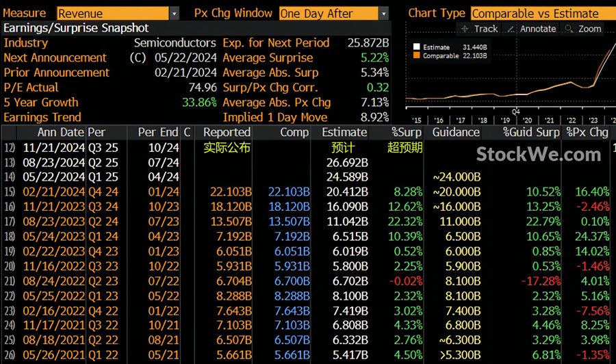
Task: Click the 26.692B estimate value
Action: click(347, 163)
